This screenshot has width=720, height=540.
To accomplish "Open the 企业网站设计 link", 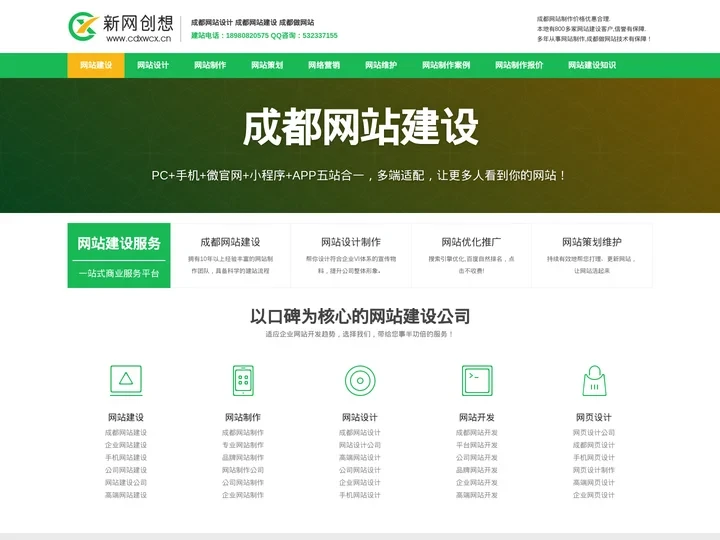I will click(x=360, y=483).
